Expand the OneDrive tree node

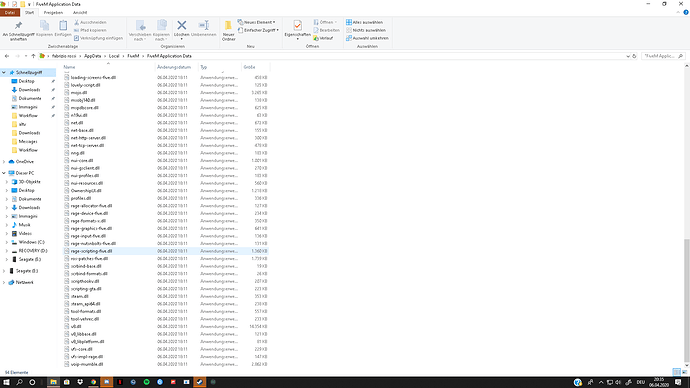pos(4,161)
